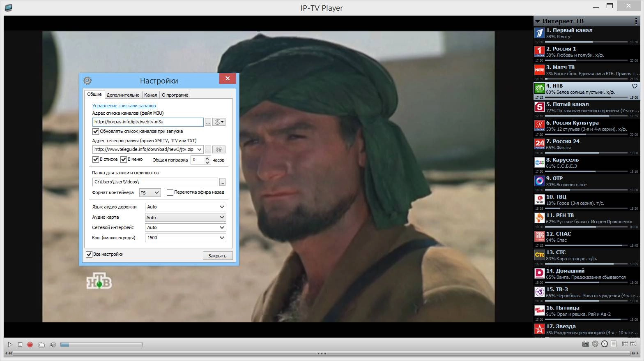
Task: Go to next channel button
Action: [x=633, y=344]
